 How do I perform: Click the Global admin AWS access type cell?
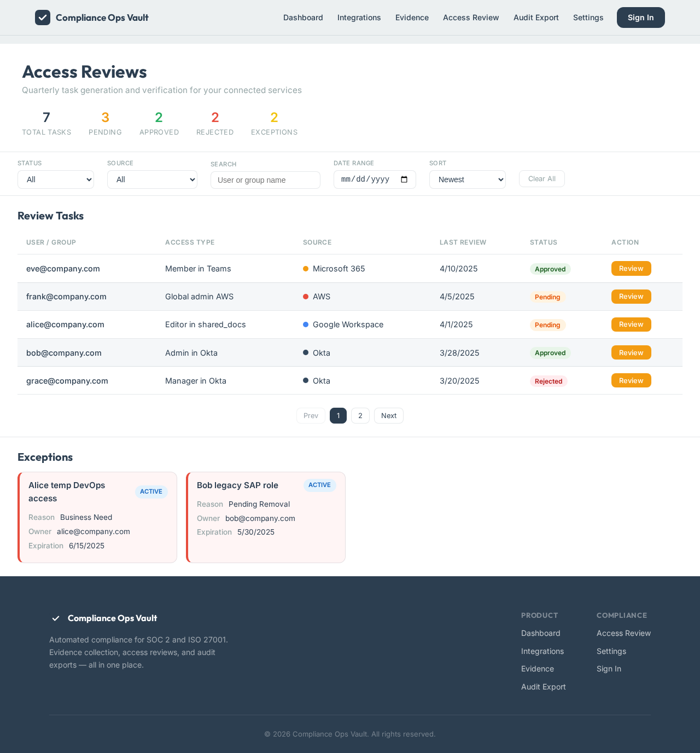pyautogui.click(x=199, y=297)
